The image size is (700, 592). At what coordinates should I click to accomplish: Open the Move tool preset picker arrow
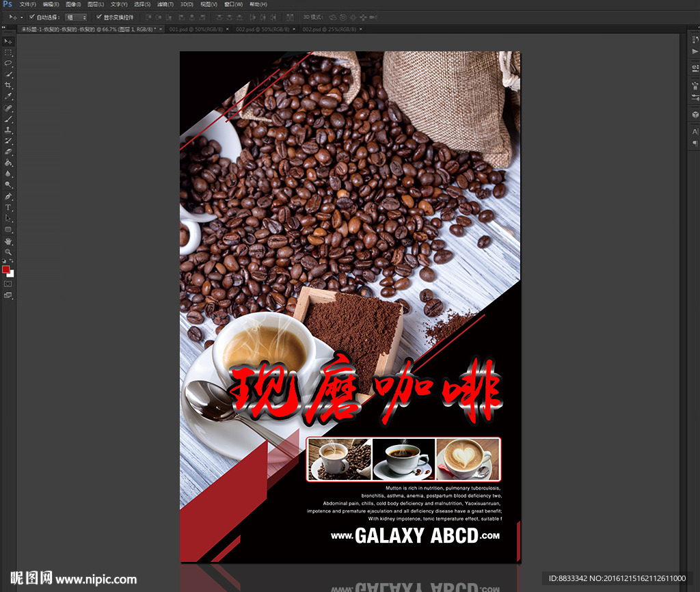[21, 17]
